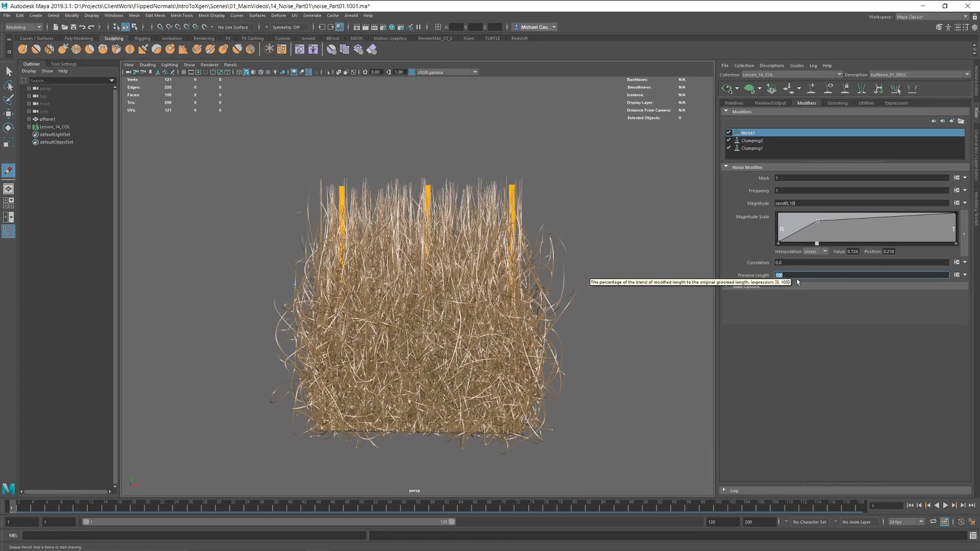
Task: Click the XGen update preview eye icon
Action: pos(726,89)
